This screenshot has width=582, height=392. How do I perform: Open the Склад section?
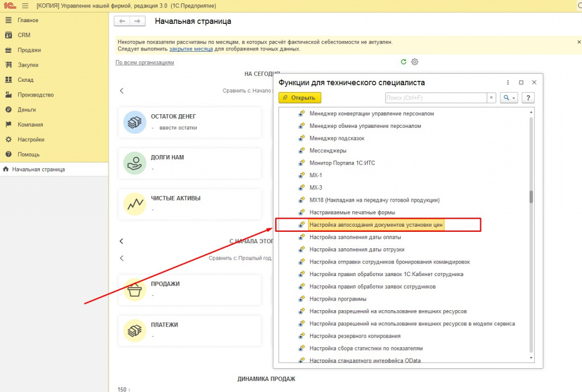point(25,80)
